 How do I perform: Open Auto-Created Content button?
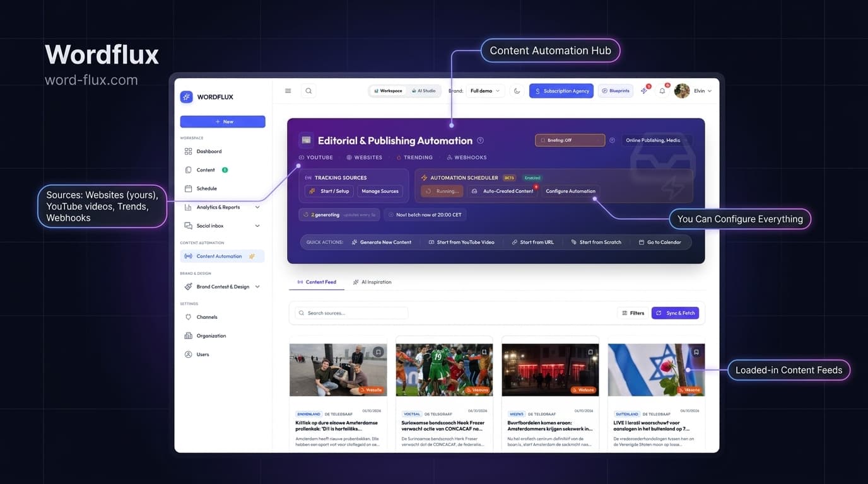click(503, 191)
